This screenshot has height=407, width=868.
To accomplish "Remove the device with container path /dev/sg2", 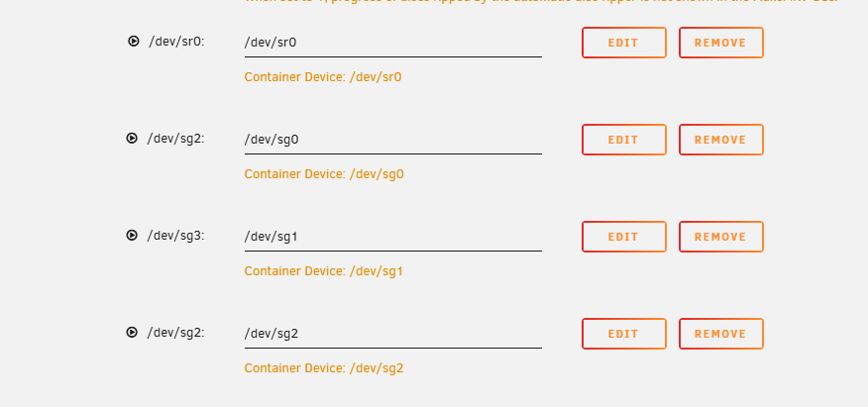I will point(721,334).
